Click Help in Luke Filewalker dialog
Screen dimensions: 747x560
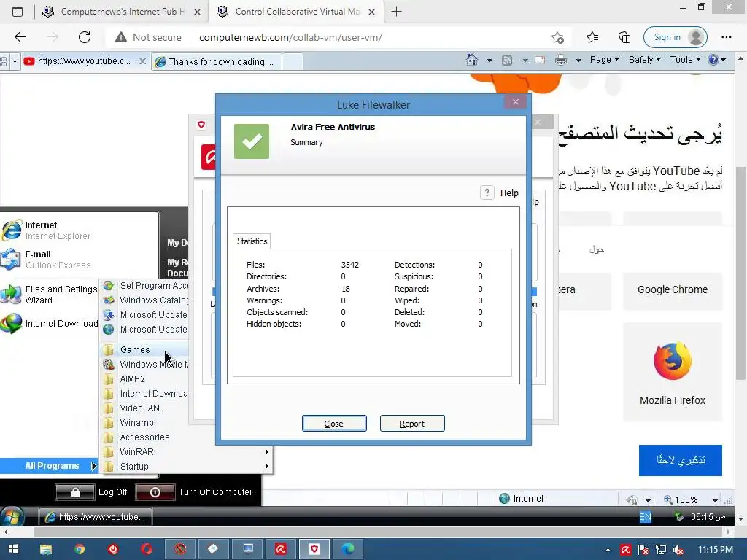point(500,192)
